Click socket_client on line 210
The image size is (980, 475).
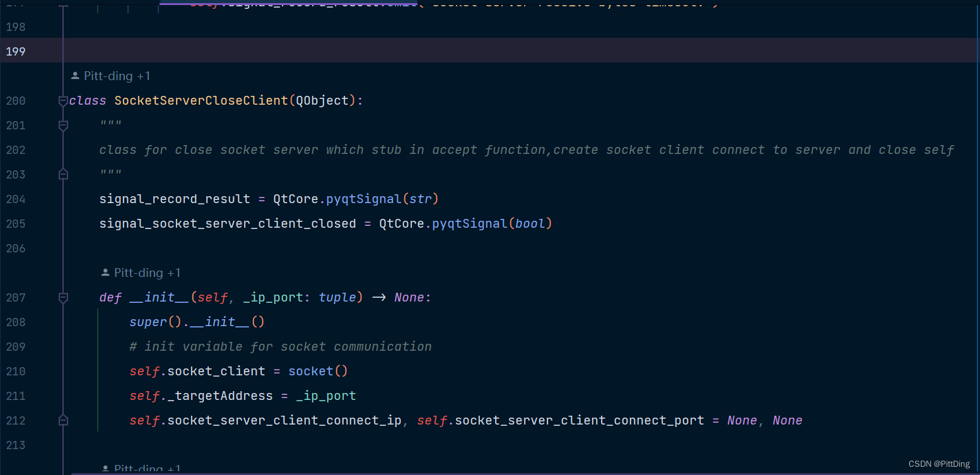point(216,372)
